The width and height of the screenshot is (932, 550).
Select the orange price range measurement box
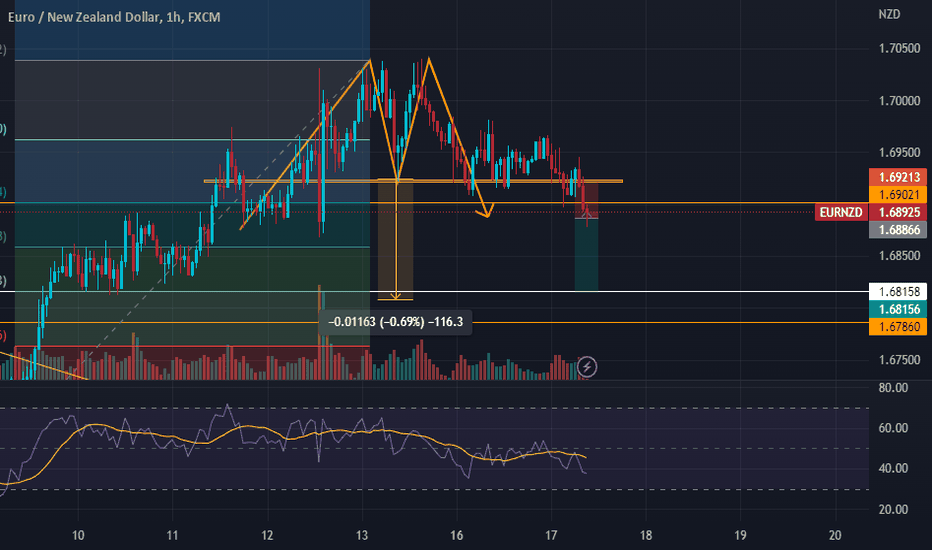pyautogui.click(x=395, y=240)
